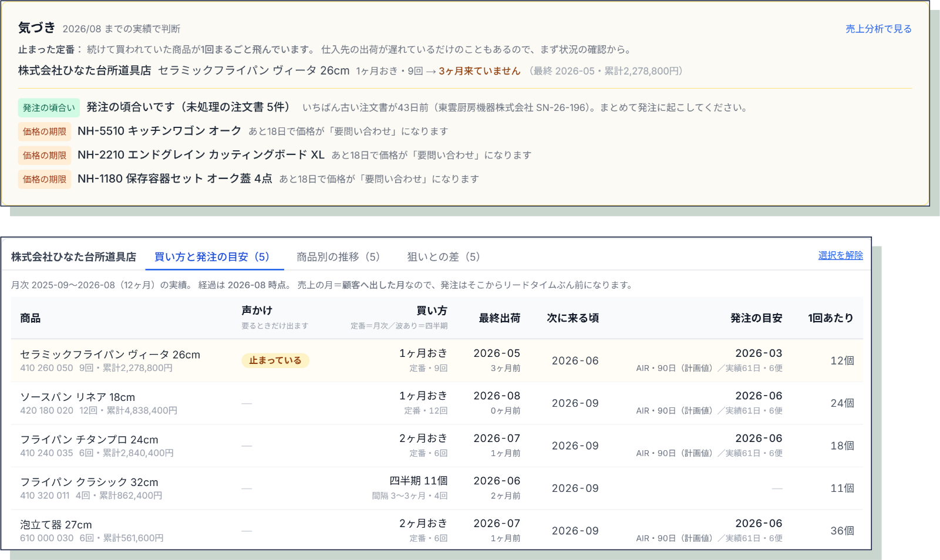Screen dimensions: 940x560
Task: Click the 最終出荷 column header
Action: [x=499, y=318]
